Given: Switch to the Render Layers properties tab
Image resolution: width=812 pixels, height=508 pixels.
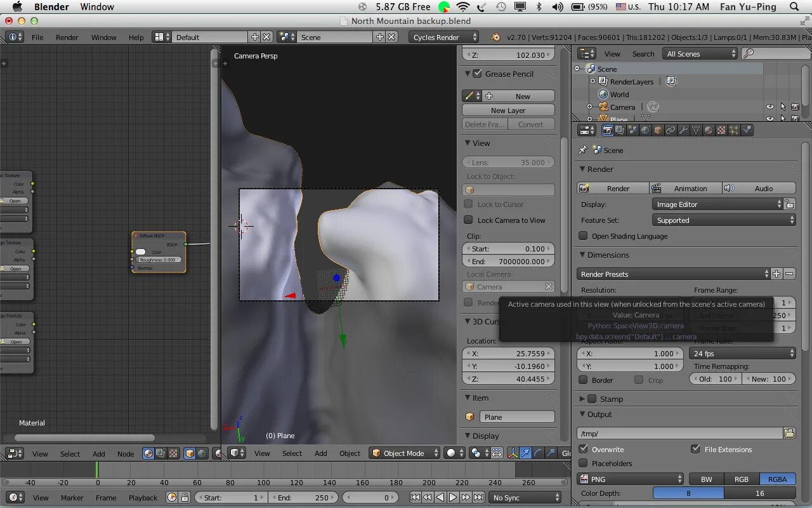Looking at the screenshot, I should click(x=620, y=130).
